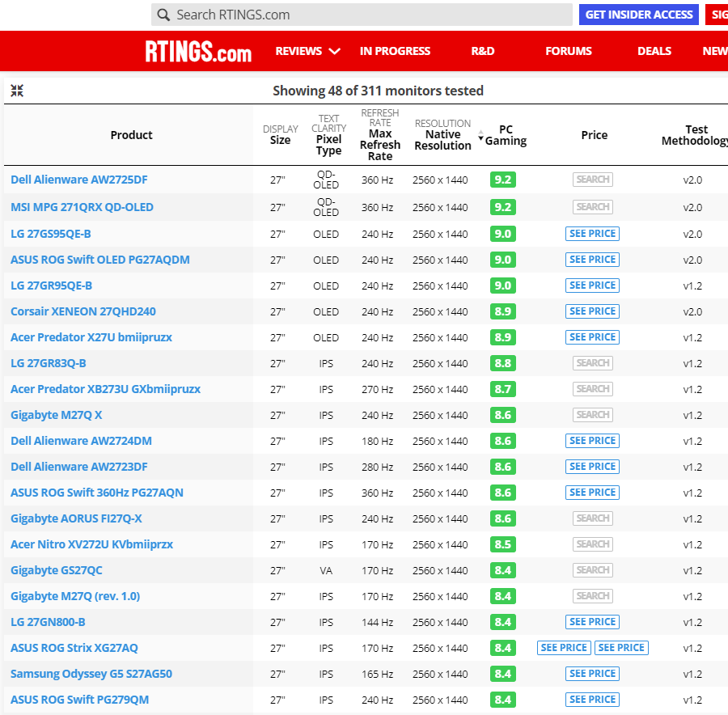The width and height of the screenshot is (728, 715).
Task: Open the R&D menu item
Action: tap(483, 51)
